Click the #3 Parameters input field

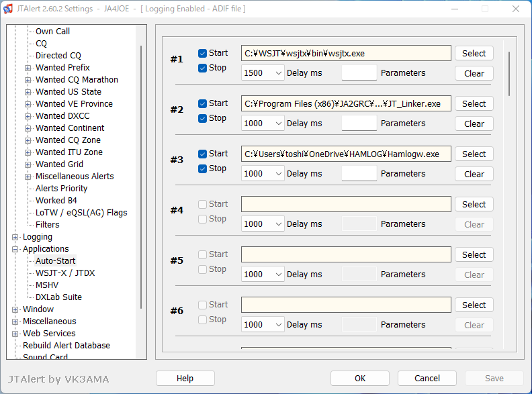(x=359, y=174)
